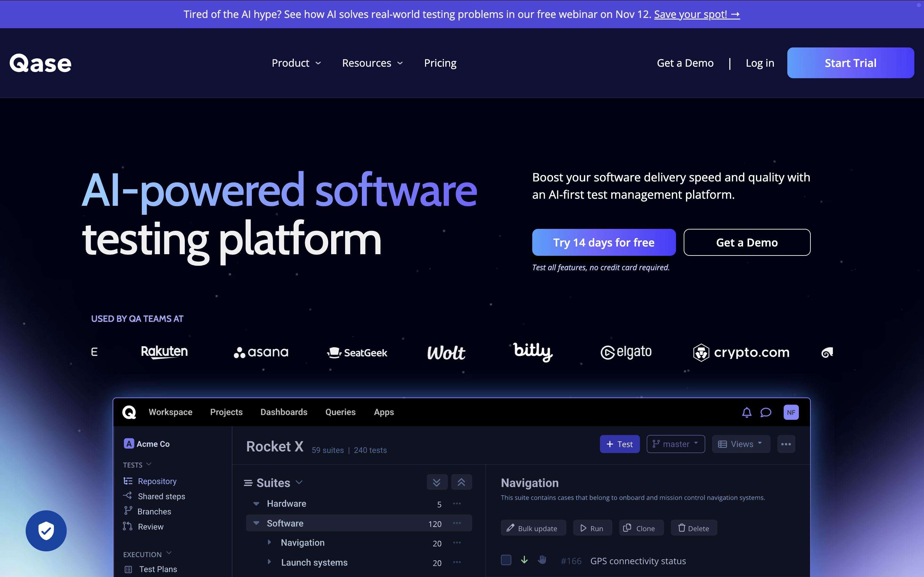Tick the checkbox beside GPS connectivity status
924x577 pixels.
tap(506, 560)
